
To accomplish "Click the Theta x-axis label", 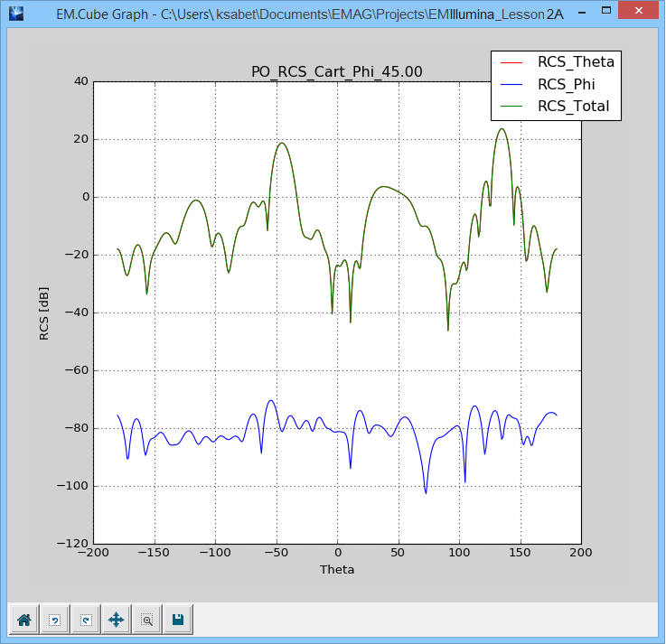I will pos(336,570).
